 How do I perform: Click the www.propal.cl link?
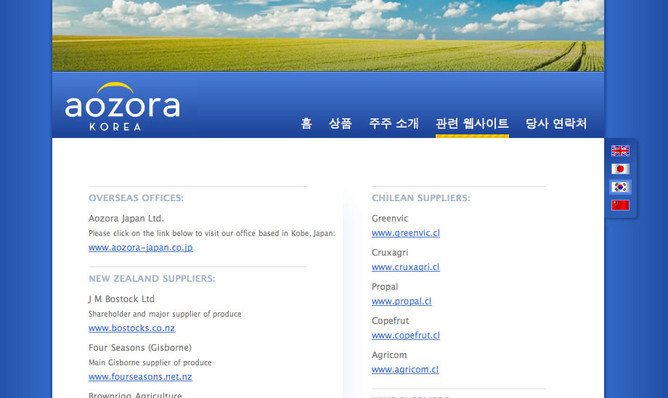401,301
